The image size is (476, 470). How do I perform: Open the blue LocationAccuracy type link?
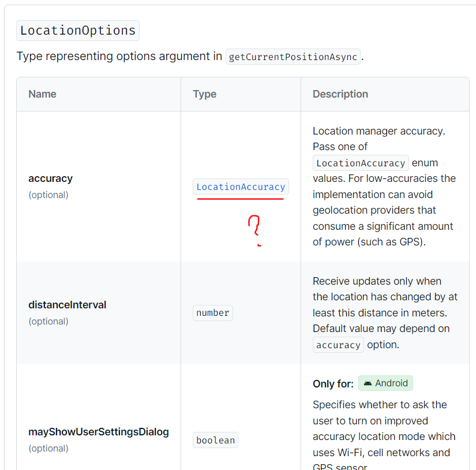pyautogui.click(x=241, y=187)
